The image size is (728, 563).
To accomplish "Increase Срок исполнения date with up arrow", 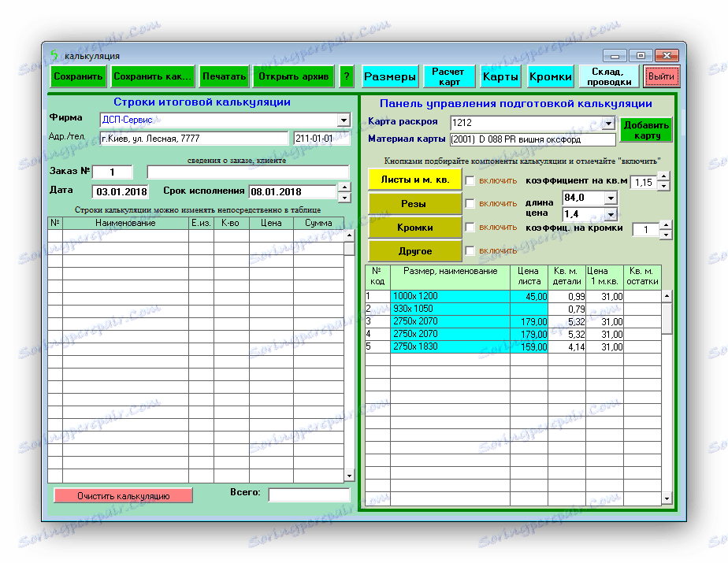I will pyautogui.click(x=344, y=187).
